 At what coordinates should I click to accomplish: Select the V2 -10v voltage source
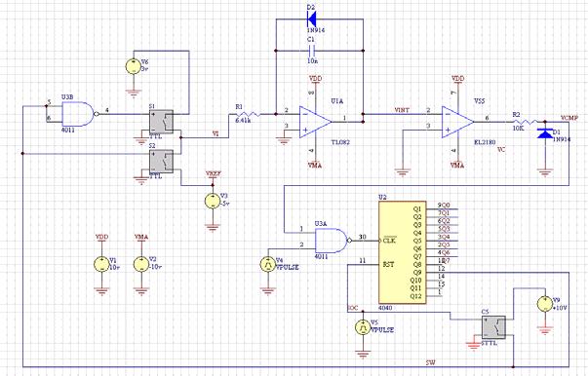click(141, 264)
